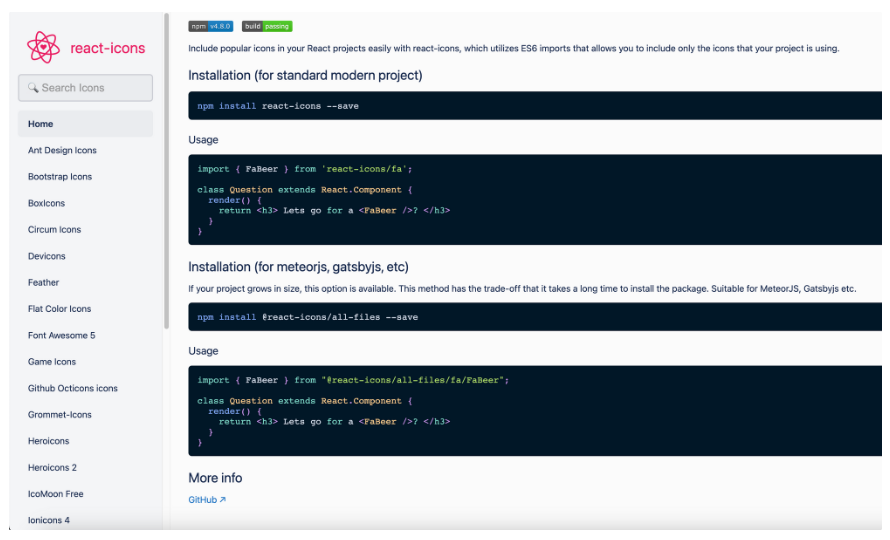Select Home in the sidebar
This screenshot has height=540, width=890.
coord(85,124)
